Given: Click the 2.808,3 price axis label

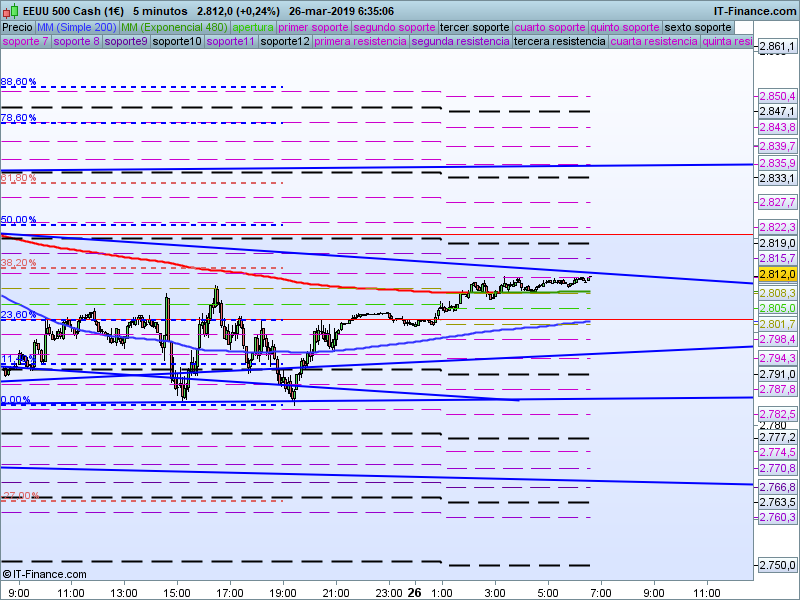Looking at the screenshot, I should tap(777, 293).
